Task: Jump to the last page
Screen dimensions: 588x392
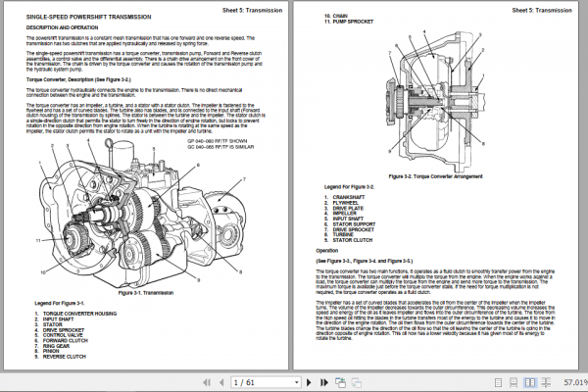Action: 324,382
